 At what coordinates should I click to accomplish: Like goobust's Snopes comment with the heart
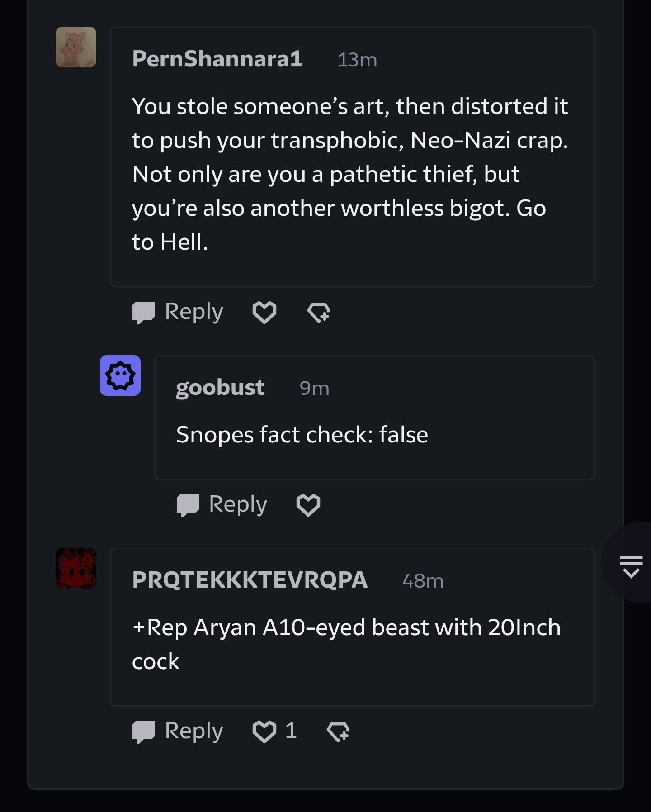click(308, 505)
